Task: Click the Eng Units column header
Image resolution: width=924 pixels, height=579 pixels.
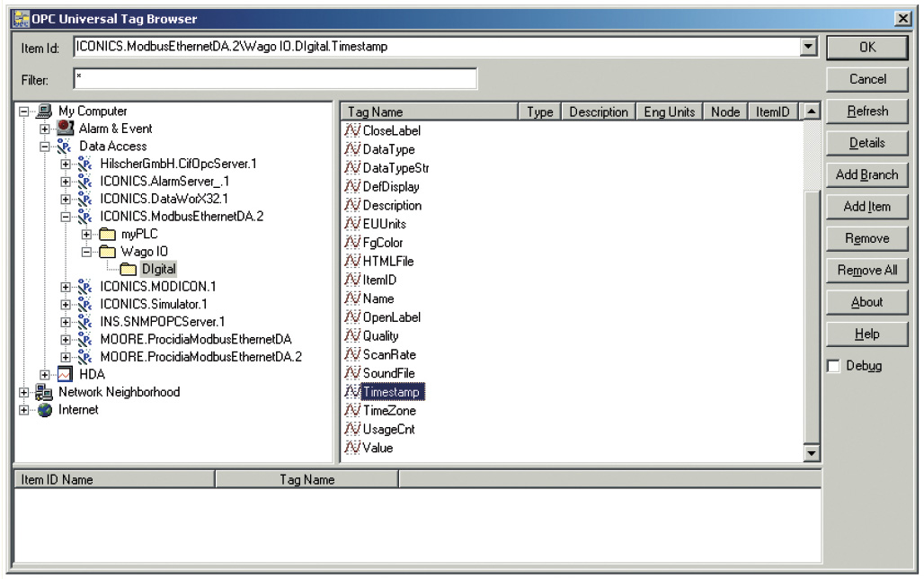Action: pos(670,111)
